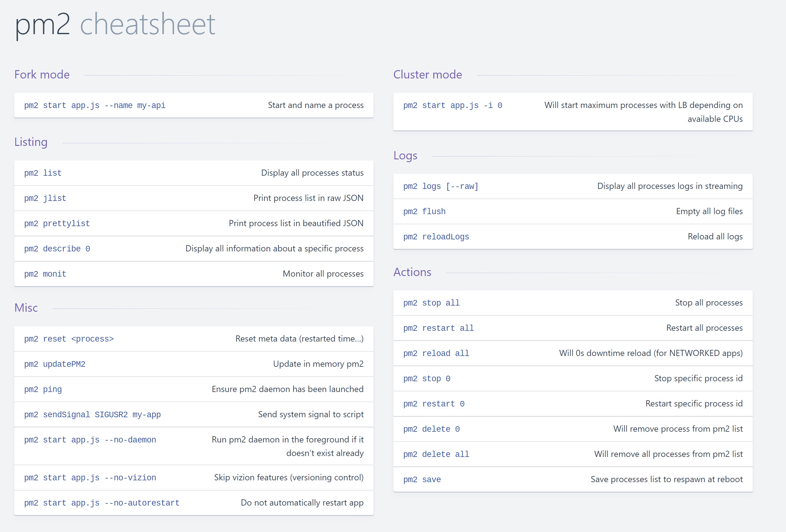Click 'Will start maximum processes with LB' description
Image resolution: width=786 pixels, height=532 pixels.
[643, 112]
